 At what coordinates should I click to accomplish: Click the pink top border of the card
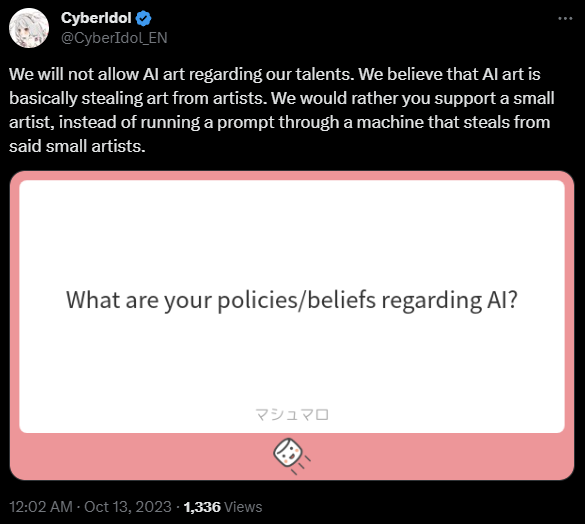point(292,176)
